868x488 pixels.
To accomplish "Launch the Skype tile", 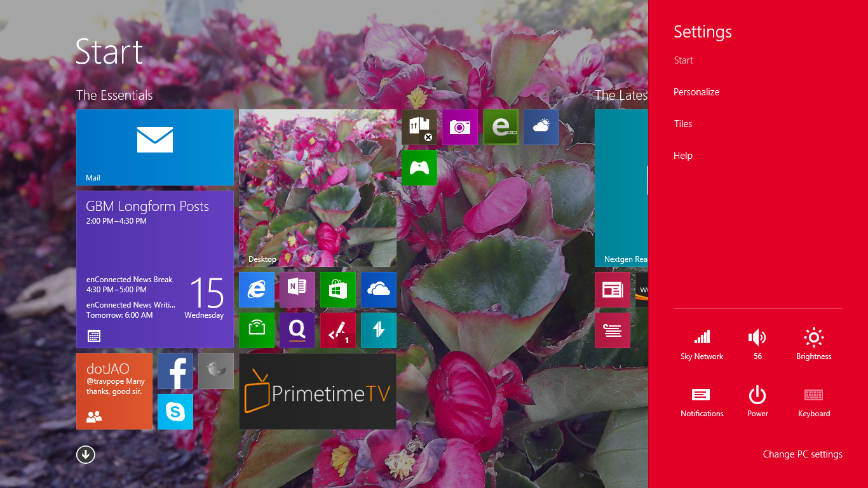I will coord(175,412).
